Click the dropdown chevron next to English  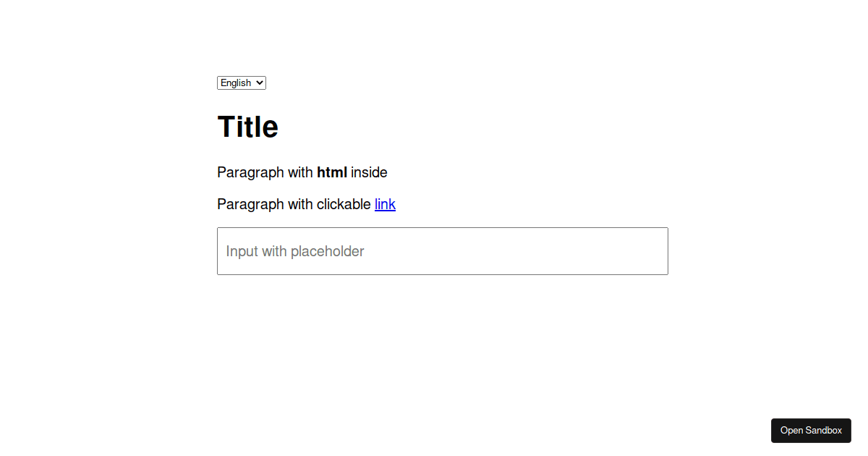point(260,83)
